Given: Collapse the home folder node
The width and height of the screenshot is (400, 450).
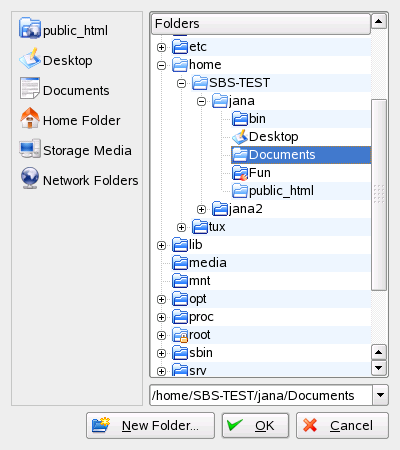Looking at the screenshot, I should [x=161, y=65].
